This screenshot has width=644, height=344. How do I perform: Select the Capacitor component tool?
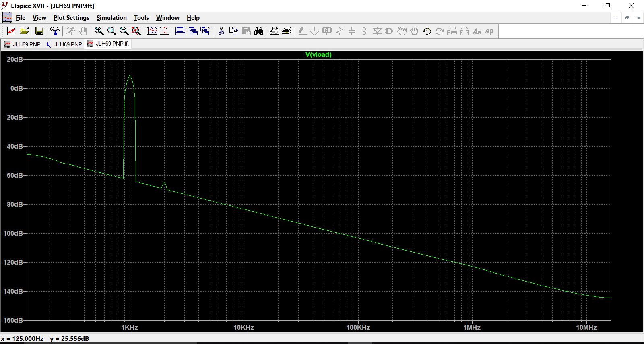coord(352,31)
